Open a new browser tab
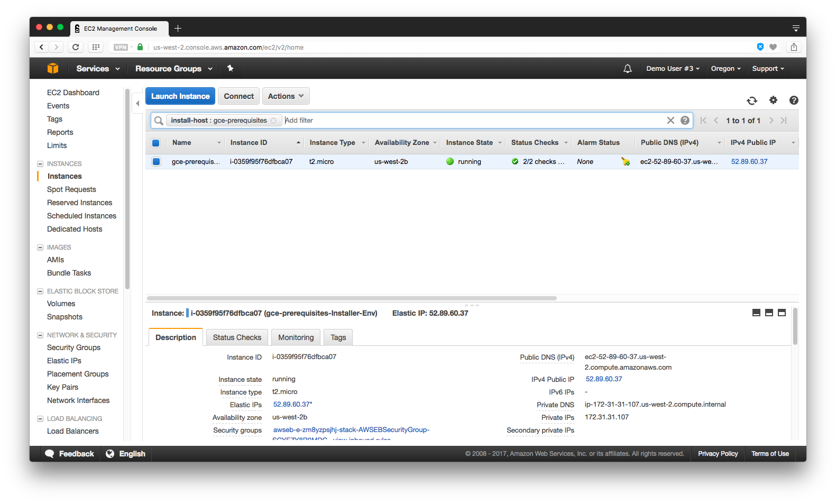Screen dimensions: 836x504 click(x=178, y=29)
